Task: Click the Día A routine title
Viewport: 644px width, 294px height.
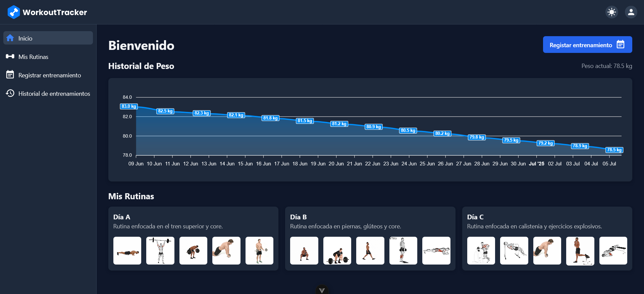Action: [122, 217]
